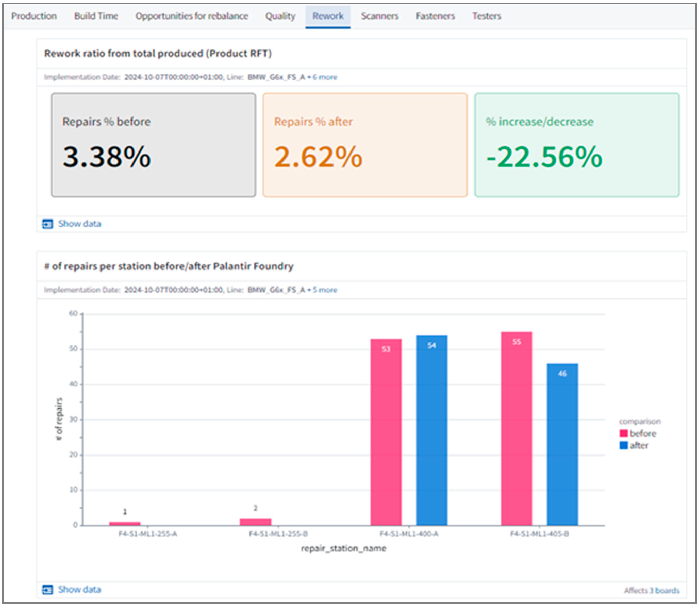Click the F4-S1-ML1-405-B axis label

(540, 534)
